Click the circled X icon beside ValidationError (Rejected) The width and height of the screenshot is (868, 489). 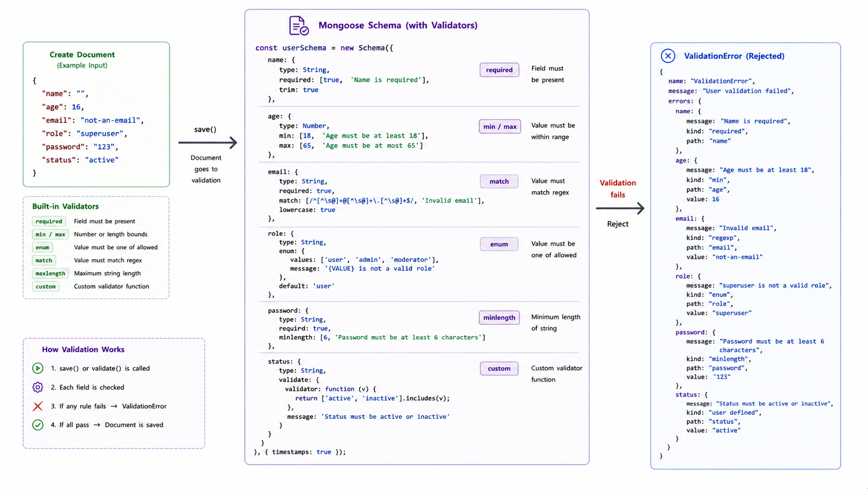pos(668,56)
